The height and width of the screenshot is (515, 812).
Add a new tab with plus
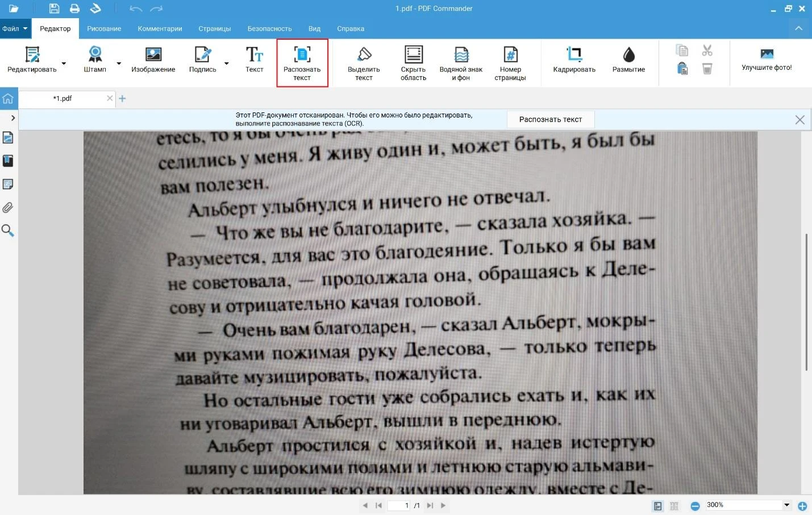122,98
